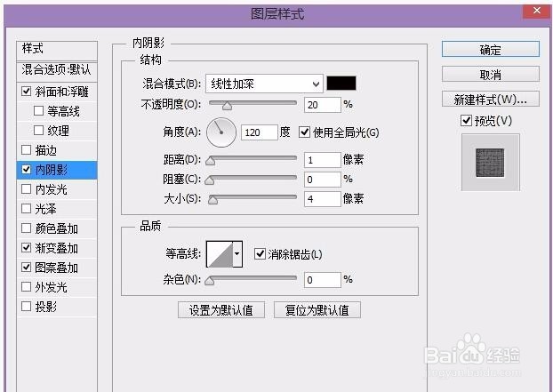Select the 内发光 style label
The image size is (553, 392).
pos(52,189)
